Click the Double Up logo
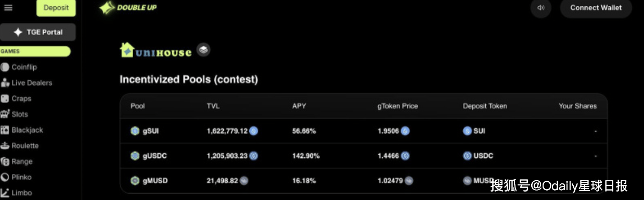 pos(128,8)
